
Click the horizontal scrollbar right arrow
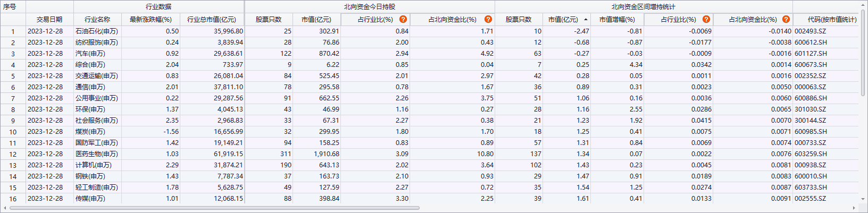pos(854,208)
